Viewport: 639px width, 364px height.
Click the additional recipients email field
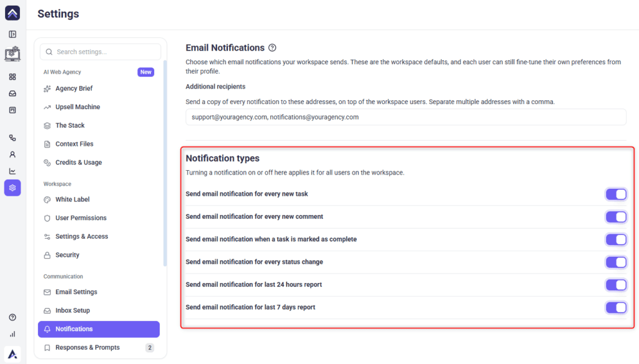[x=406, y=117]
